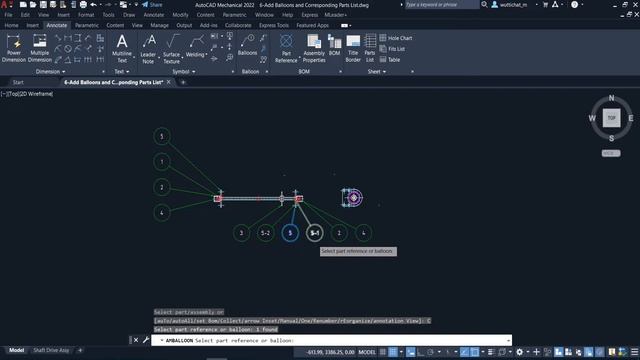
Task: Open the Balloon panel launcher arrow
Action: (267, 71)
